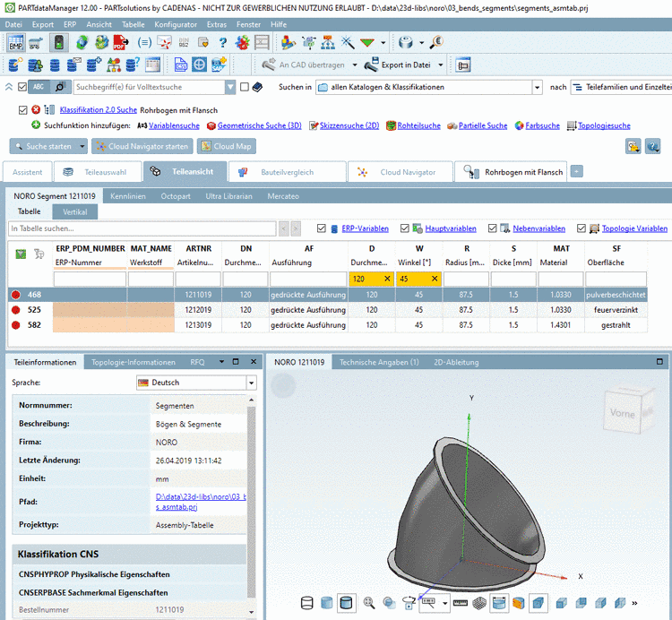This screenshot has height=620, width=672.
Task: Clear the D filter value 120
Action: (x=387, y=279)
